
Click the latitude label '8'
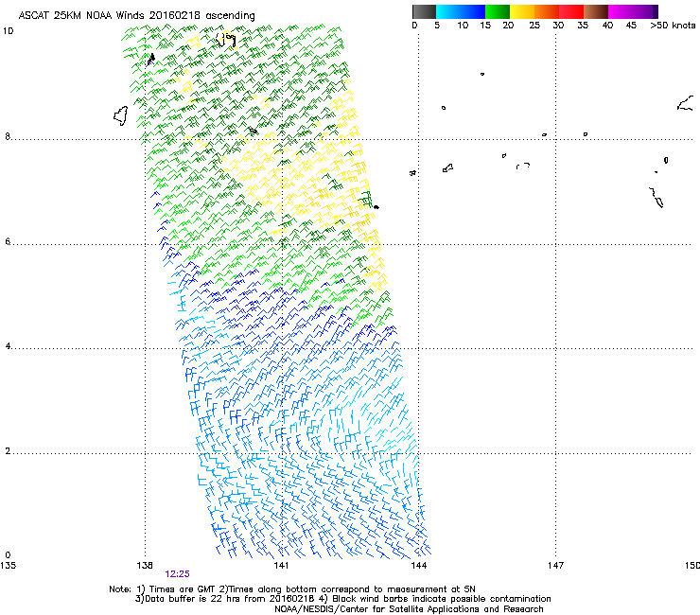[x=8, y=136]
